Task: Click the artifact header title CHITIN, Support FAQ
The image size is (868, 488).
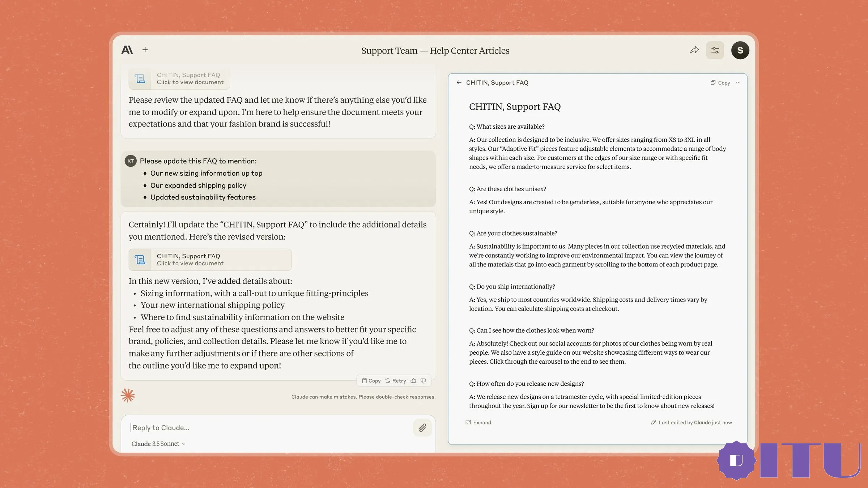Action: [x=497, y=82]
